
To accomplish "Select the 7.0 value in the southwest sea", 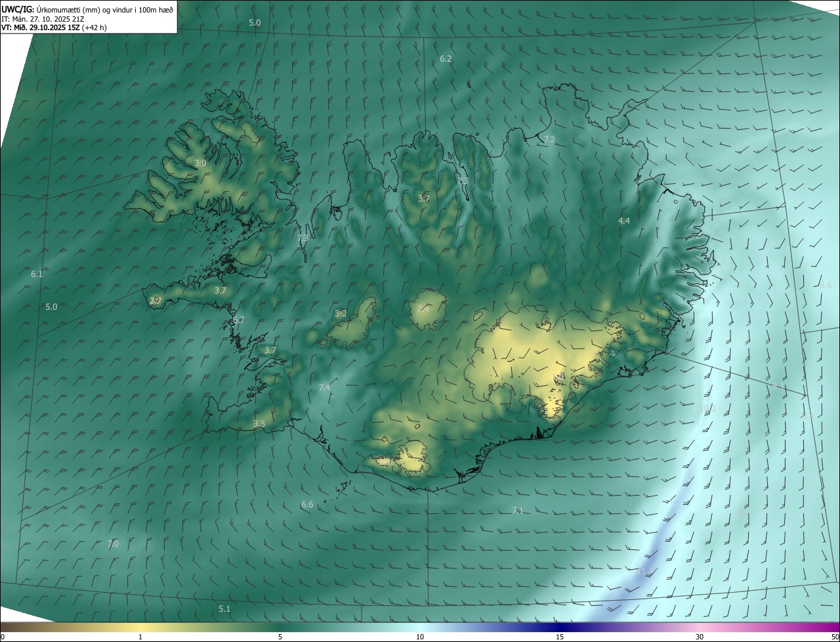I will 113,544.
